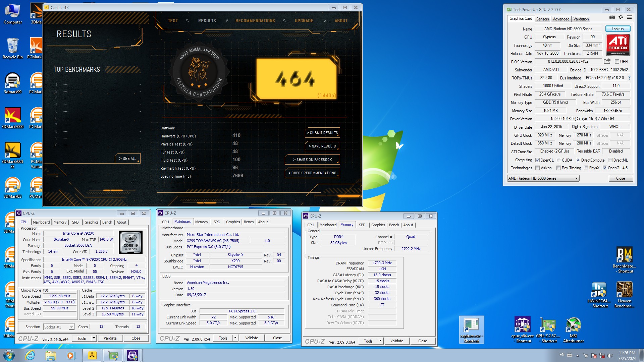Switch to Sensors tab in GPU-Z

(x=542, y=19)
